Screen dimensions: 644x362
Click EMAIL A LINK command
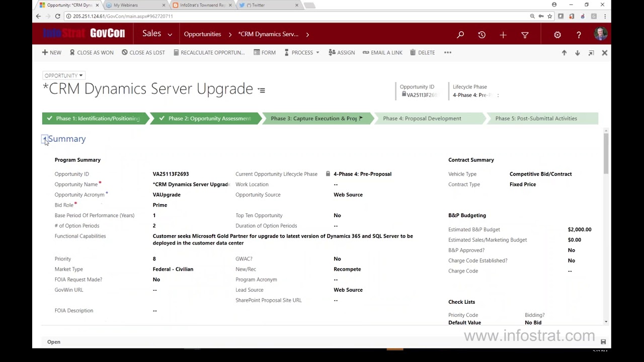pos(382,52)
